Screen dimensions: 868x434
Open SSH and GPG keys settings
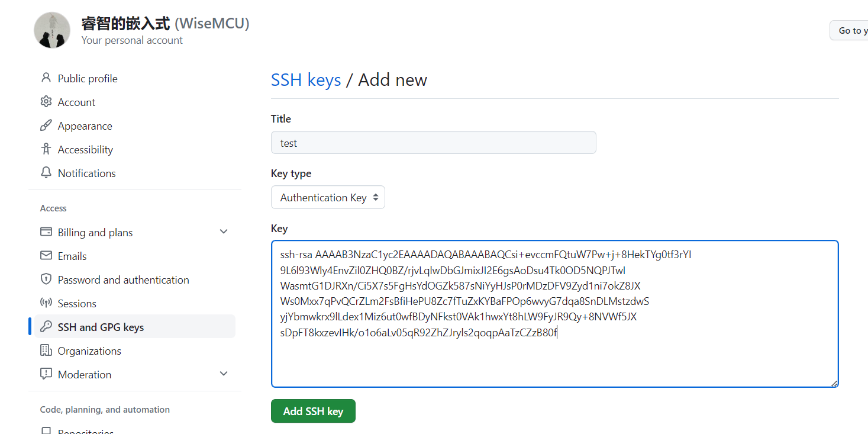pyautogui.click(x=101, y=327)
